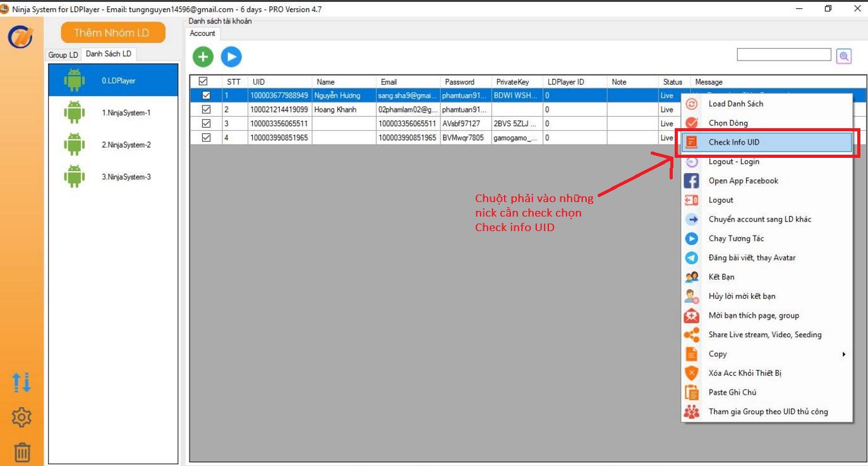This screenshot has height=466, width=868.
Task: Click the Mời bạn thích page icon
Action: (x=692, y=316)
